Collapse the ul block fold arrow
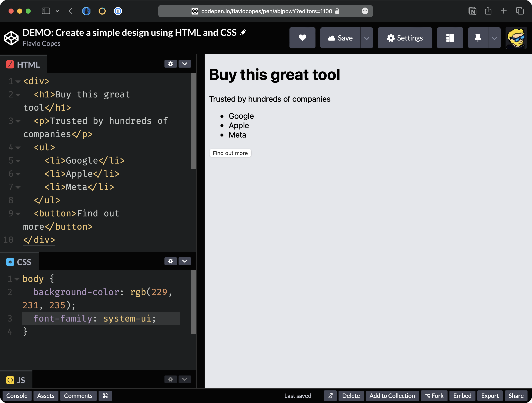532x403 pixels. 18,148
